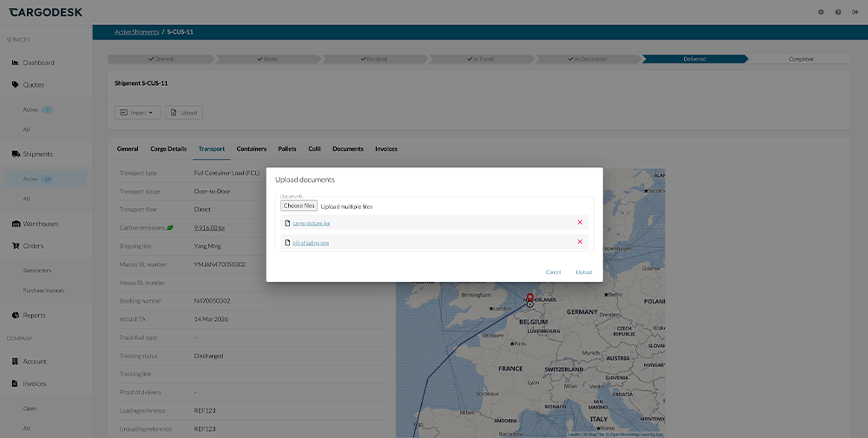This screenshot has height=438, width=868.
Task: Click the red location marker on the map
Action: 529,298
